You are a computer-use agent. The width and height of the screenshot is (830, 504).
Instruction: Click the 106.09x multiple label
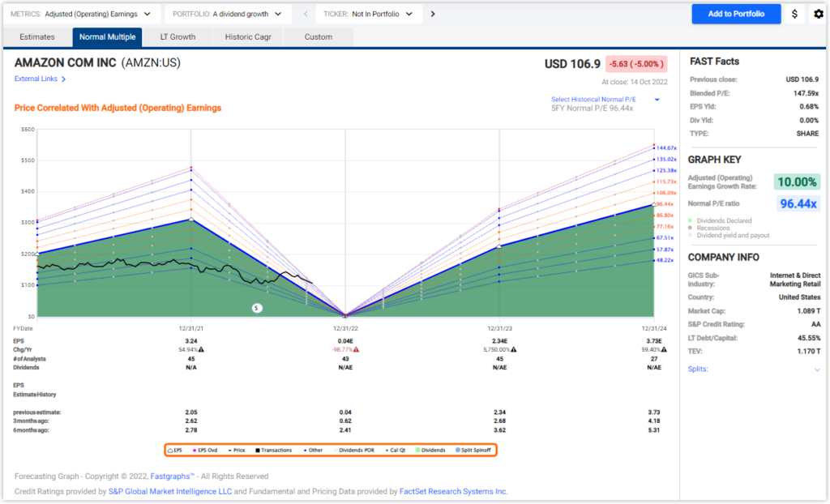(666, 193)
